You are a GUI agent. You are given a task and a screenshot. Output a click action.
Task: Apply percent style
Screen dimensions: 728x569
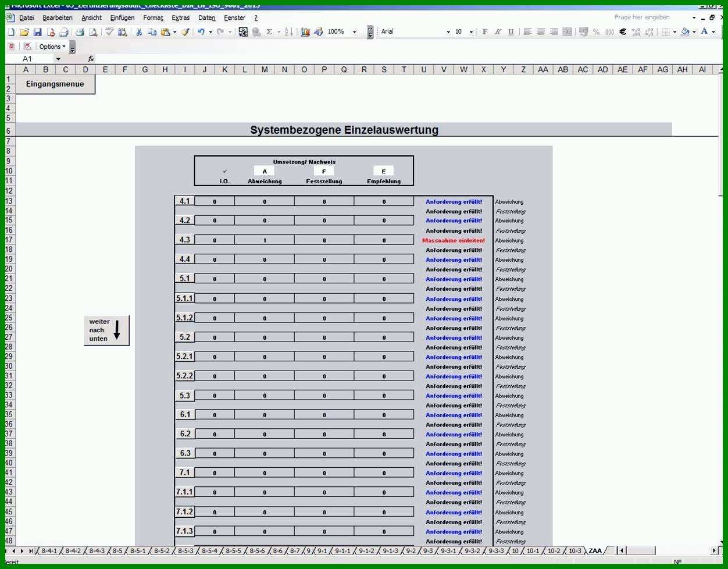click(596, 32)
